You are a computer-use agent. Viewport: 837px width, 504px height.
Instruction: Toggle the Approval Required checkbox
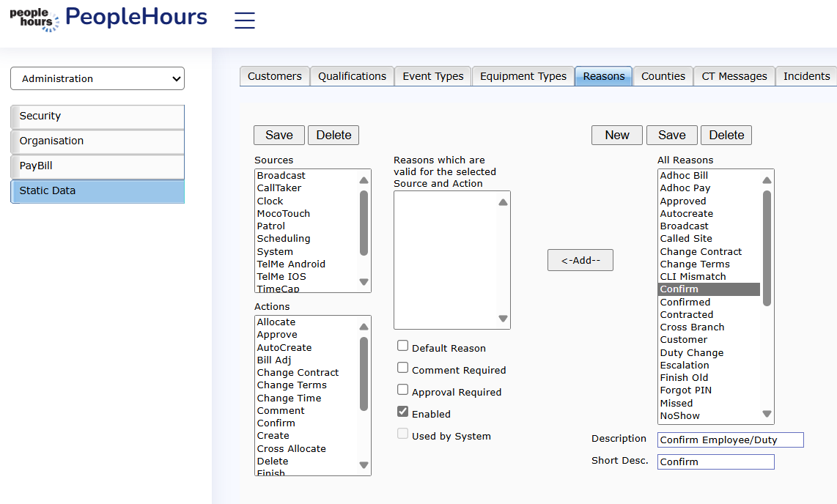pos(403,390)
